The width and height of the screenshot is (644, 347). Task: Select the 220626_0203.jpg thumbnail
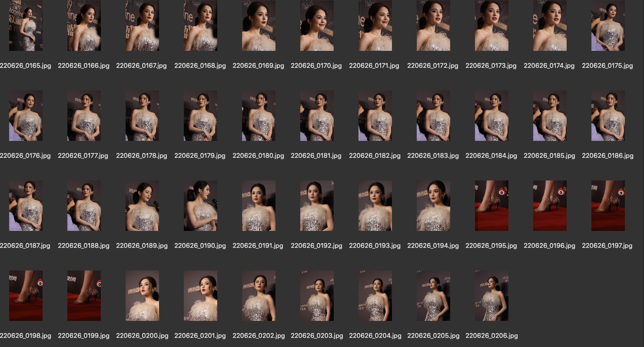[317, 296]
